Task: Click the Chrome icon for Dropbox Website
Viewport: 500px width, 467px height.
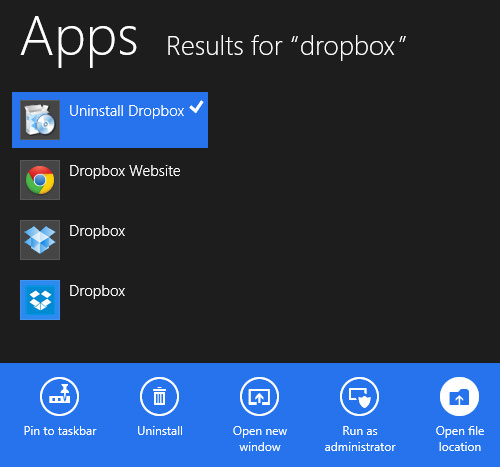Action: click(40, 180)
